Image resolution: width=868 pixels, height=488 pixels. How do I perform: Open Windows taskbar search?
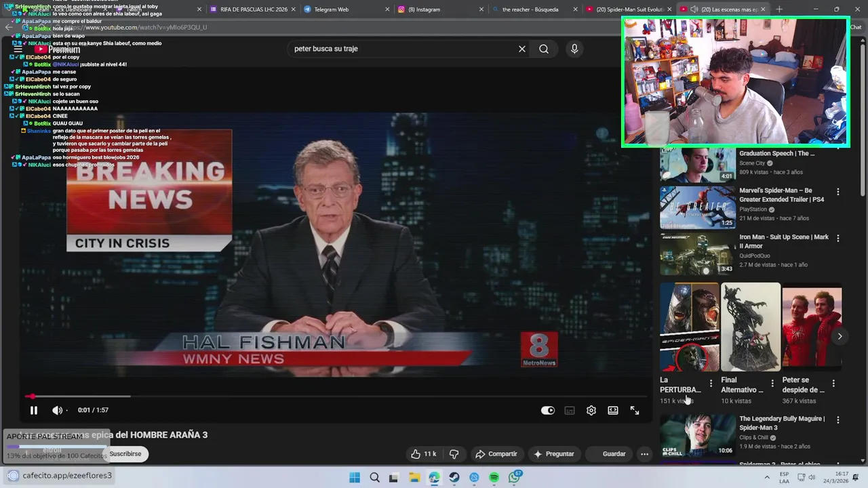[374, 478]
